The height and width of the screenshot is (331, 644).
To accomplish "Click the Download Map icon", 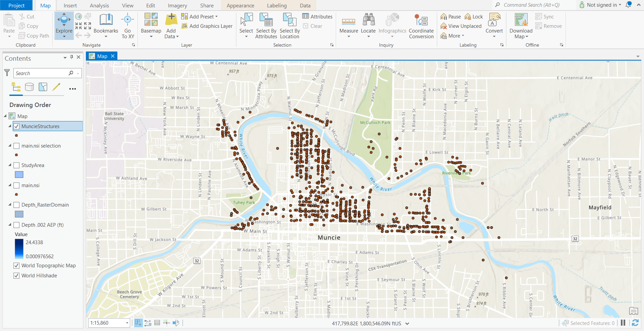I will (521, 19).
